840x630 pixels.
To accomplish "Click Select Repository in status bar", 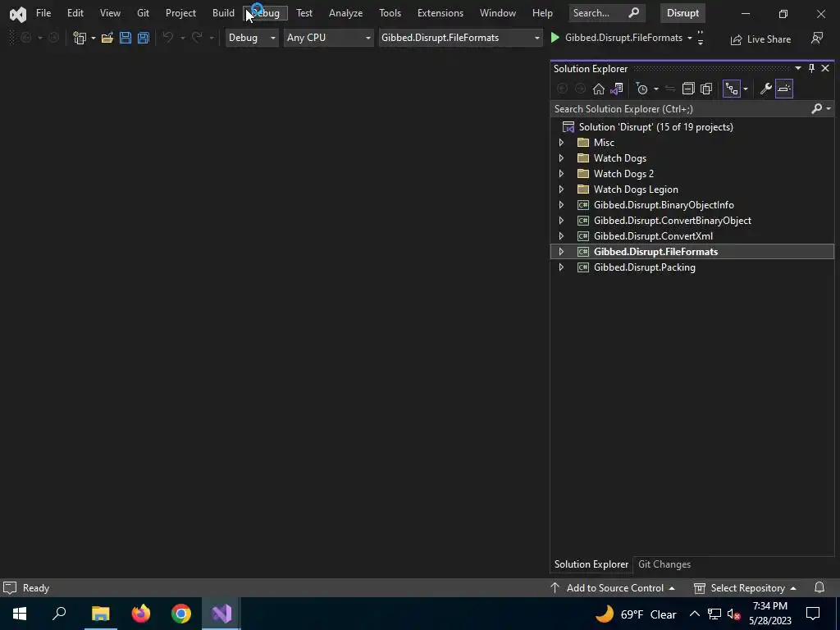I will tap(745, 587).
